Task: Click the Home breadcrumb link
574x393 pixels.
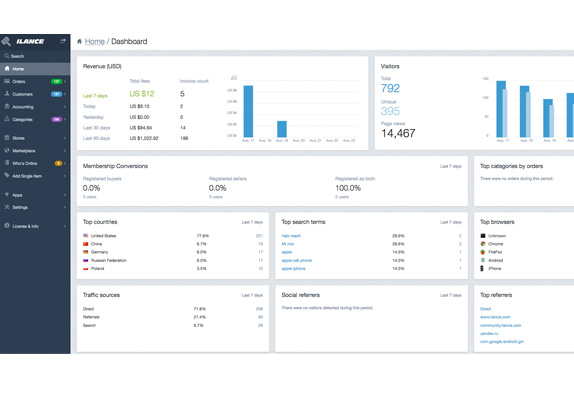Action: click(x=95, y=41)
